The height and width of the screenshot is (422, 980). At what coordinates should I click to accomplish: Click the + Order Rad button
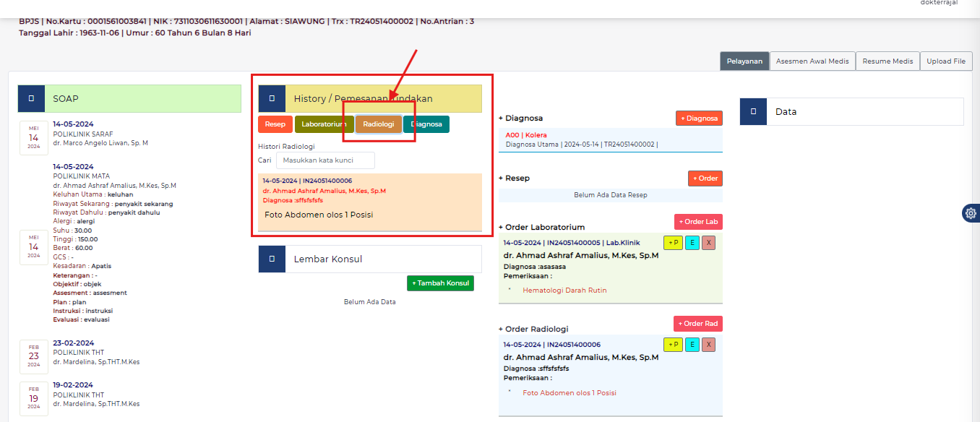(697, 324)
